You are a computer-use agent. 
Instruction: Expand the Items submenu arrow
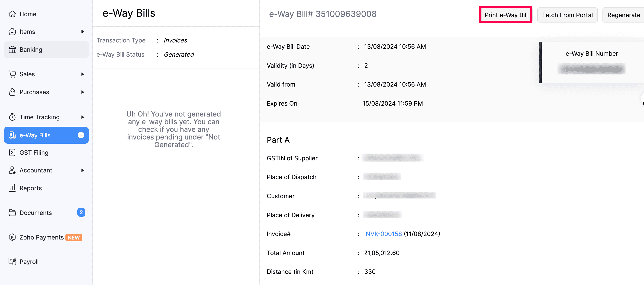(x=83, y=32)
